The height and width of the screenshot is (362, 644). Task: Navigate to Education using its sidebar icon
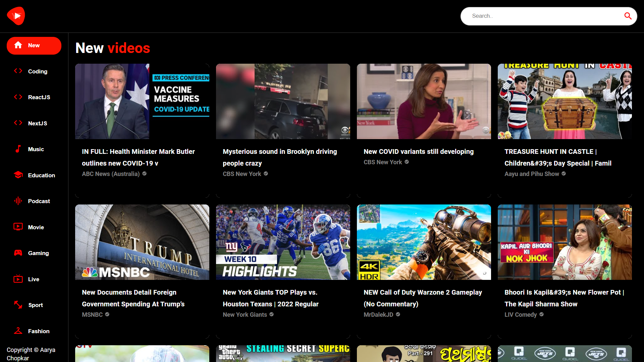(x=18, y=175)
